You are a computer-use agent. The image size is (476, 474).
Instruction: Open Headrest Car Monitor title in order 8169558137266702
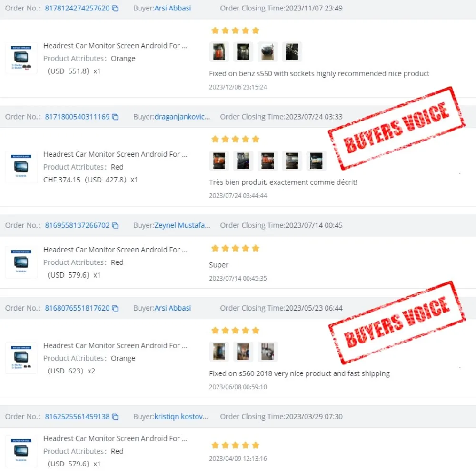click(x=115, y=250)
